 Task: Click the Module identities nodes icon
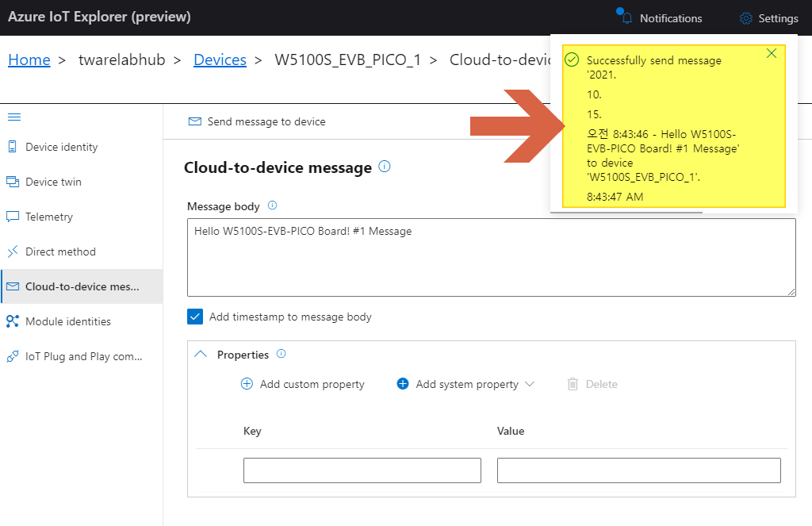tap(13, 321)
